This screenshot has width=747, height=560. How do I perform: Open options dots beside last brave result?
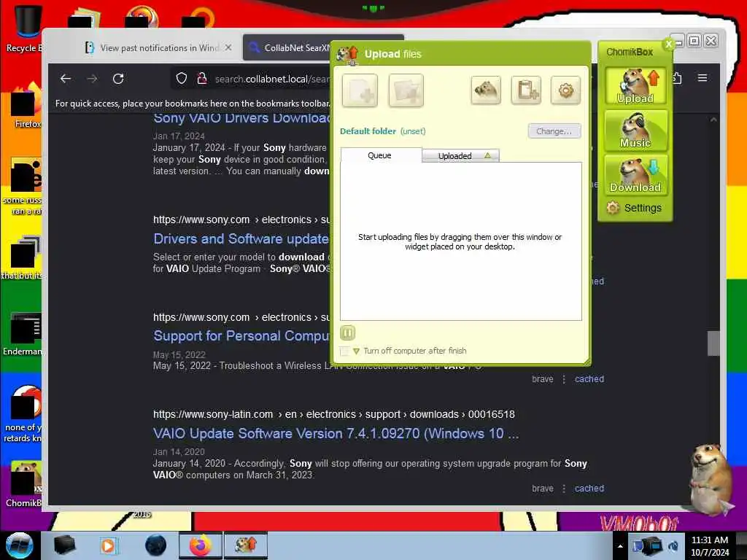point(564,489)
